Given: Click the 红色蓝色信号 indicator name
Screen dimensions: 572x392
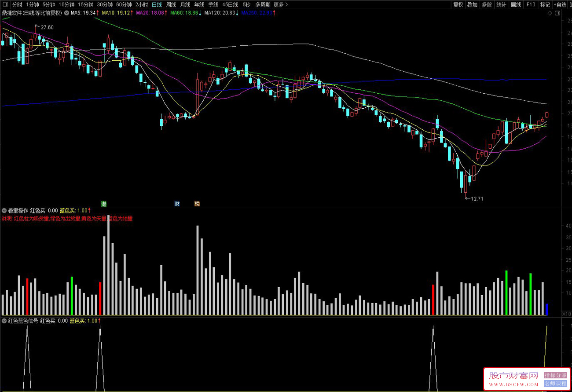Looking at the screenshot, I should [x=23, y=321].
